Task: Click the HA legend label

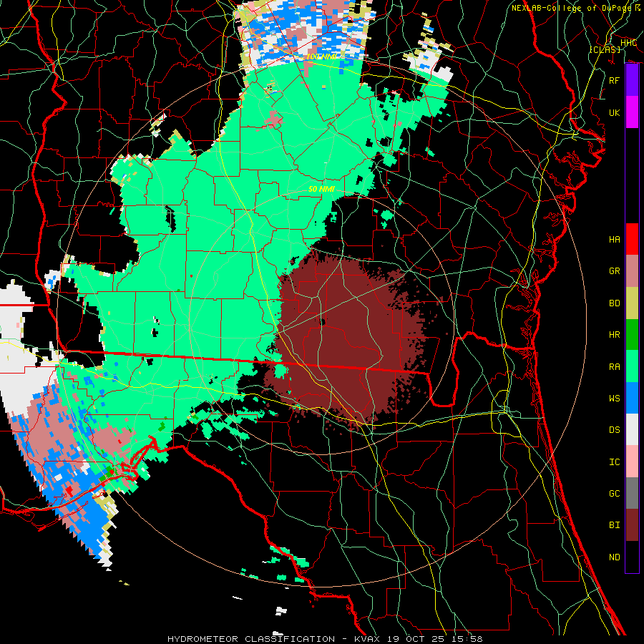Action: pyautogui.click(x=614, y=239)
